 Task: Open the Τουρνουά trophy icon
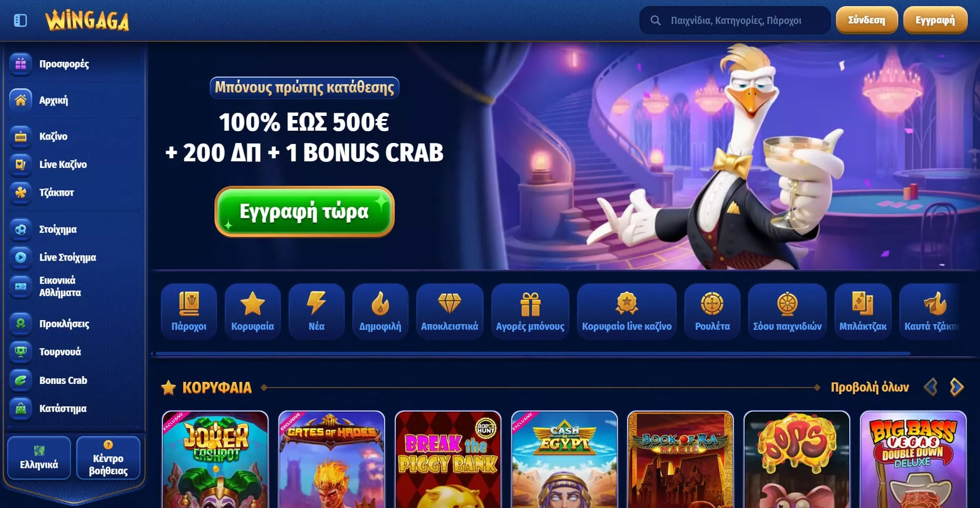click(x=20, y=352)
